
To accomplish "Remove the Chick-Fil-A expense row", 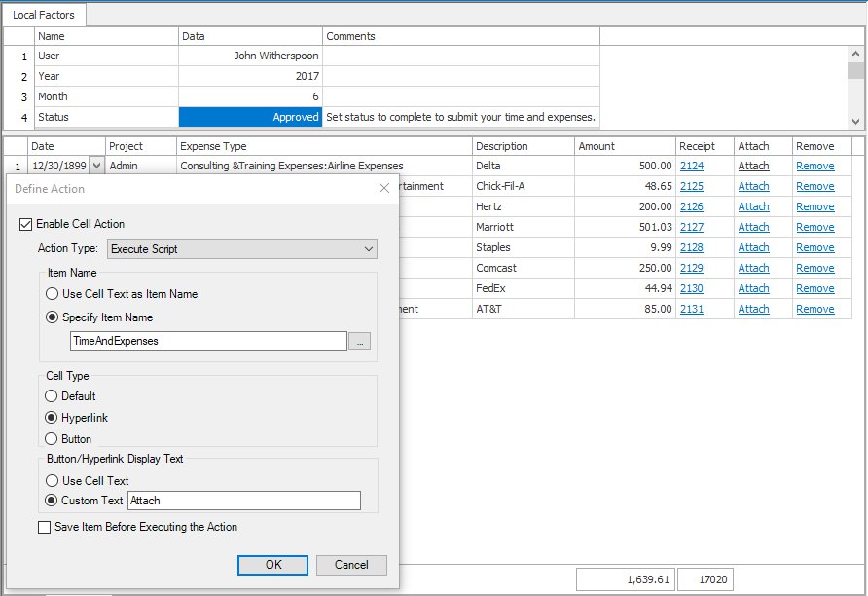I will pos(814,186).
